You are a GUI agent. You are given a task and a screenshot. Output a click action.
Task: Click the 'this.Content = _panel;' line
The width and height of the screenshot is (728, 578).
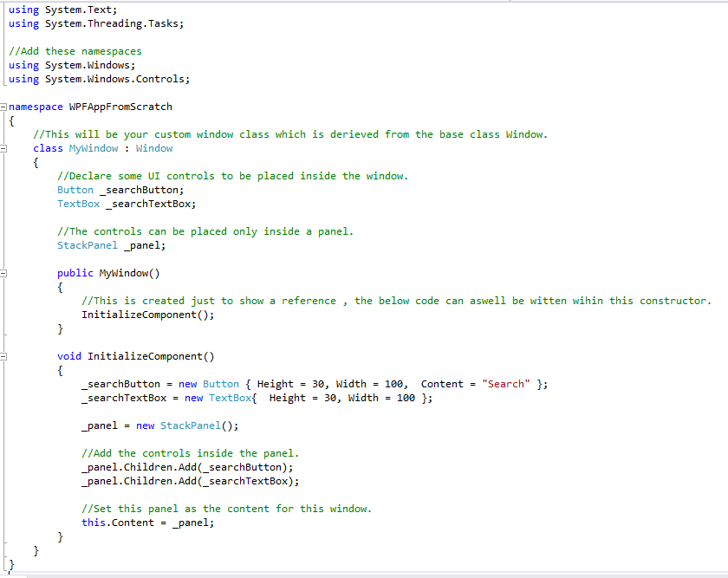(148, 523)
